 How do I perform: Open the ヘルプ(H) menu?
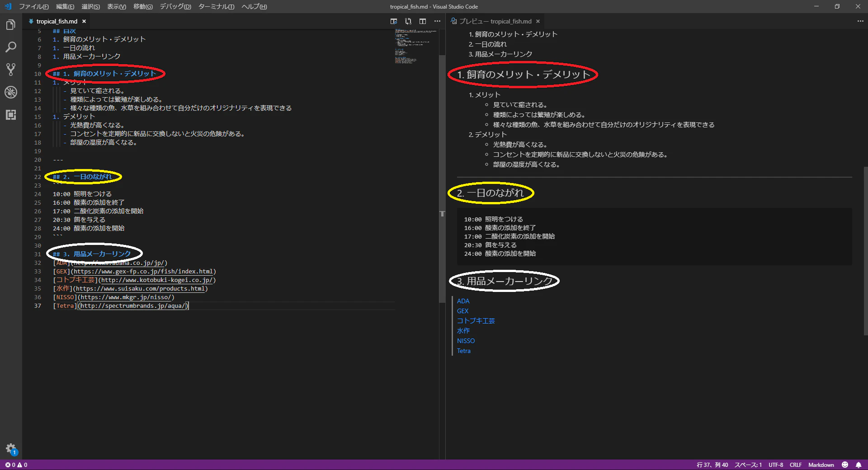[254, 6]
